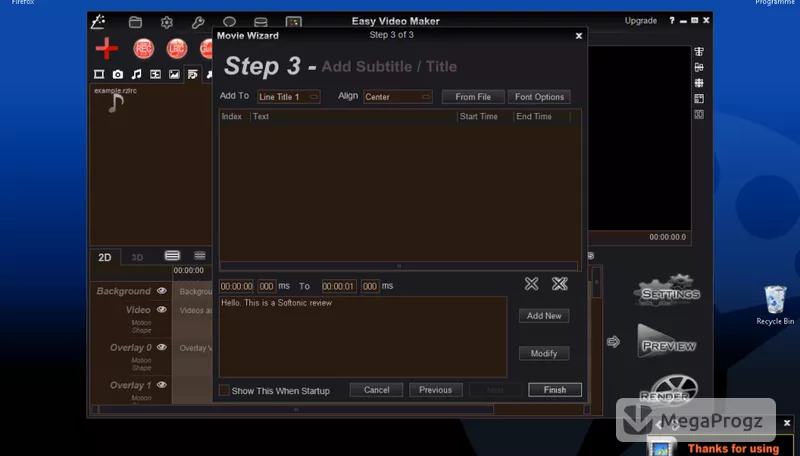800x456 pixels.
Task: Click Shape under the Overlay 0 track
Action: (x=141, y=368)
